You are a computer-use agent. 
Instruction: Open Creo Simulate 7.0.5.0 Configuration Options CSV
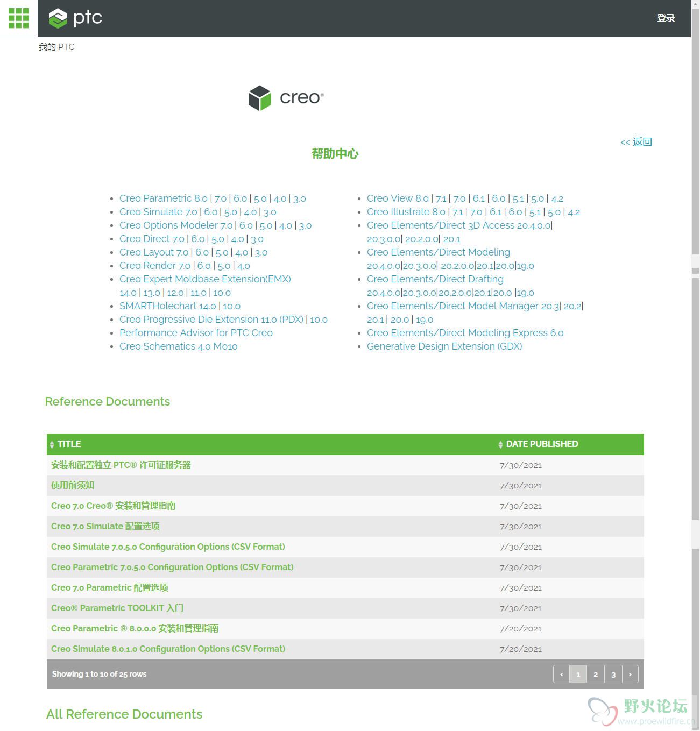[x=168, y=547]
